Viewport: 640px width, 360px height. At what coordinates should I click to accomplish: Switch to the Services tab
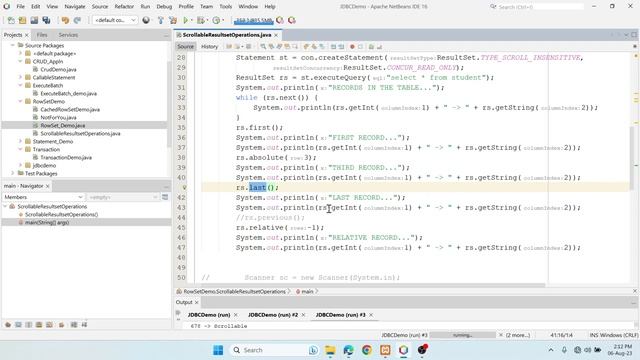tap(68, 35)
